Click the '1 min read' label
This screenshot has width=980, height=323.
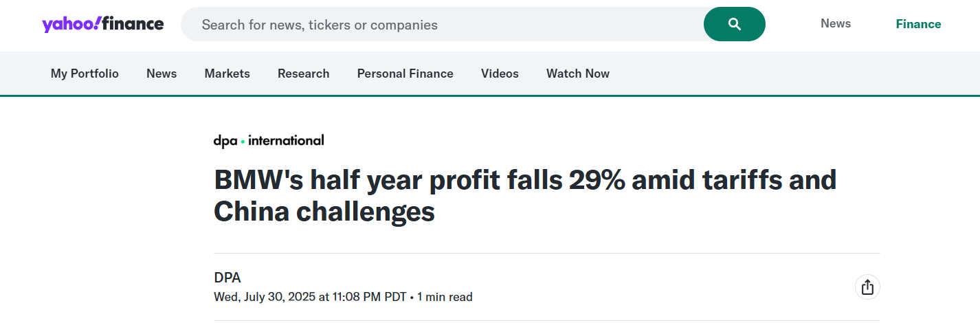tap(445, 297)
